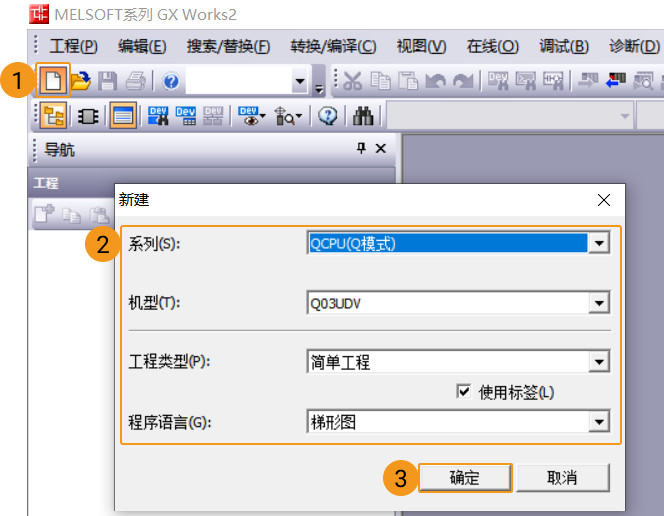Click the Cut scissors icon
Image resolution: width=664 pixels, height=516 pixels.
[352, 80]
